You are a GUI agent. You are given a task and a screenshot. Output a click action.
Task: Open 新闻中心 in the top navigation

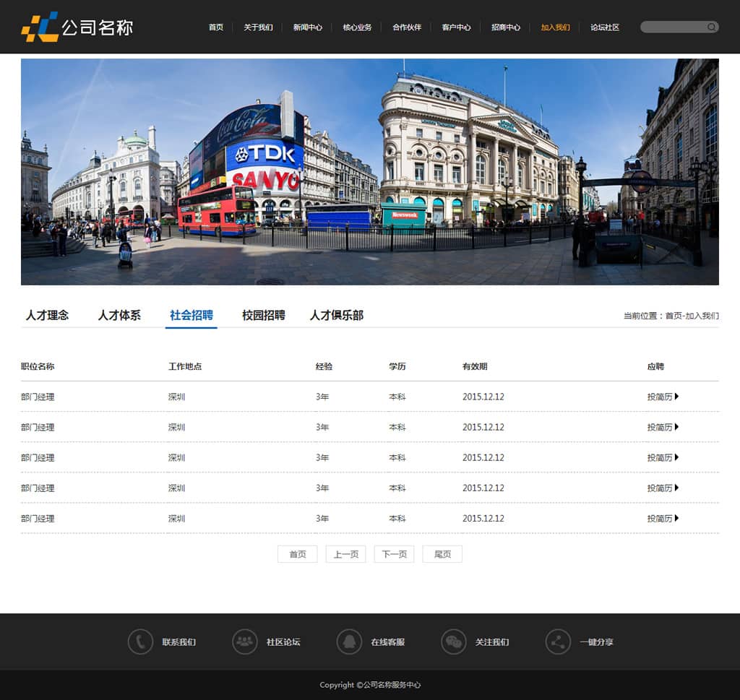coord(307,27)
